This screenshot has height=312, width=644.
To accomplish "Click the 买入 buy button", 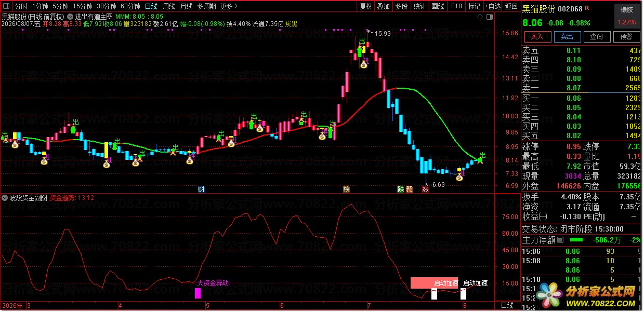I will click(x=537, y=36).
